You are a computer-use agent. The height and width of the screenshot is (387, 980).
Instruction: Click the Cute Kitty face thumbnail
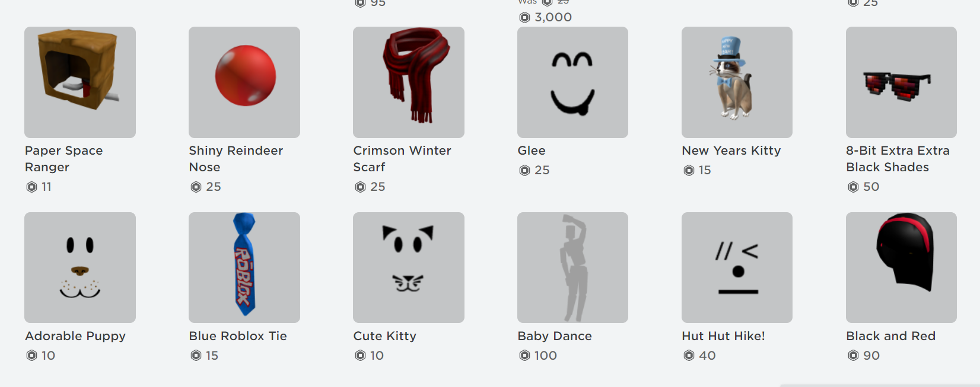coord(409,267)
